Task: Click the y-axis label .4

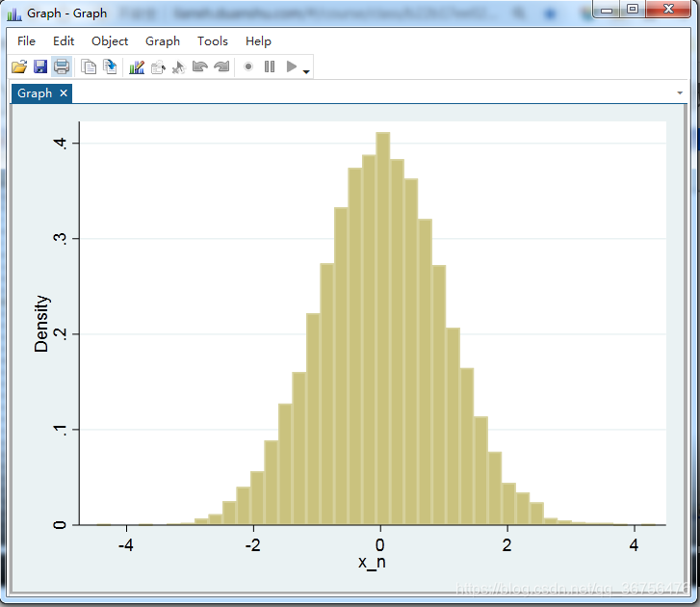Action: tap(61, 143)
